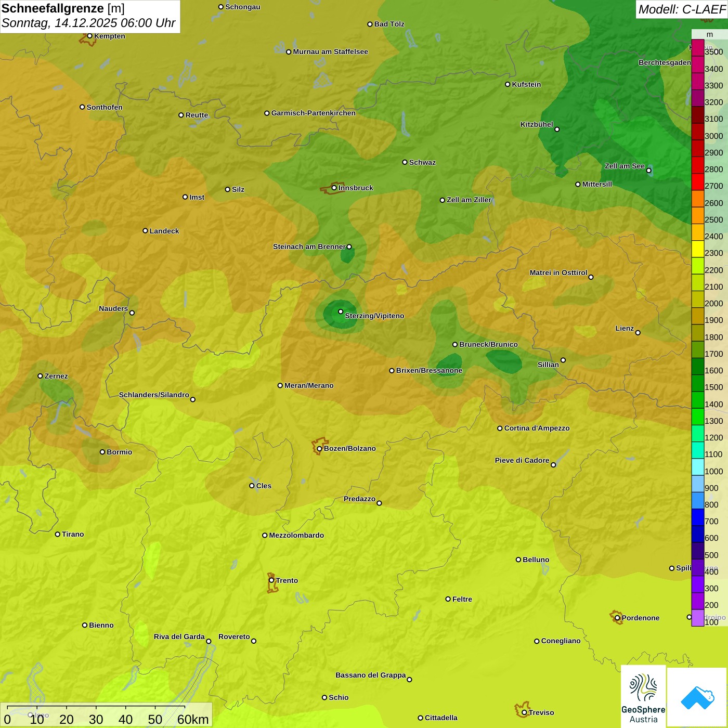Click the Riva del Garda label

(179, 636)
